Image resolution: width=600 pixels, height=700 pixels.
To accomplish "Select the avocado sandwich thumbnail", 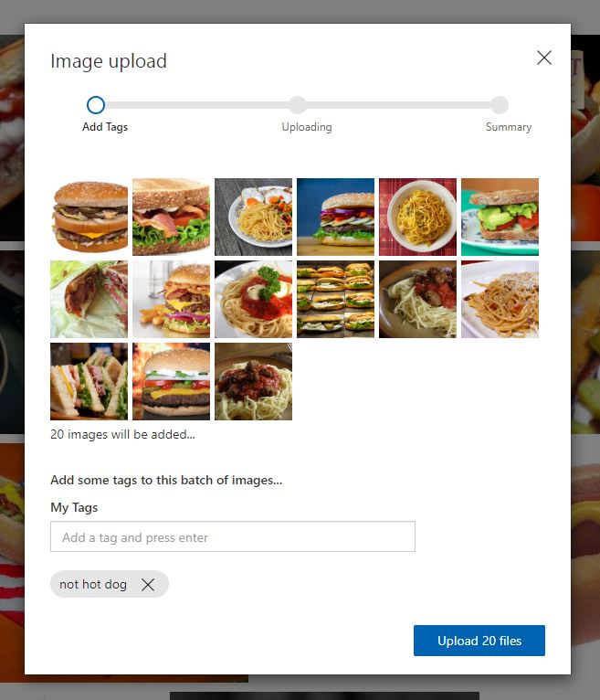I will tap(500, 217).
